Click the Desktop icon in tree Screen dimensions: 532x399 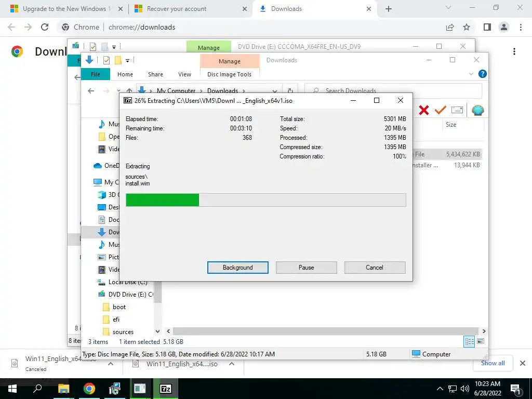tap(101, 207)
